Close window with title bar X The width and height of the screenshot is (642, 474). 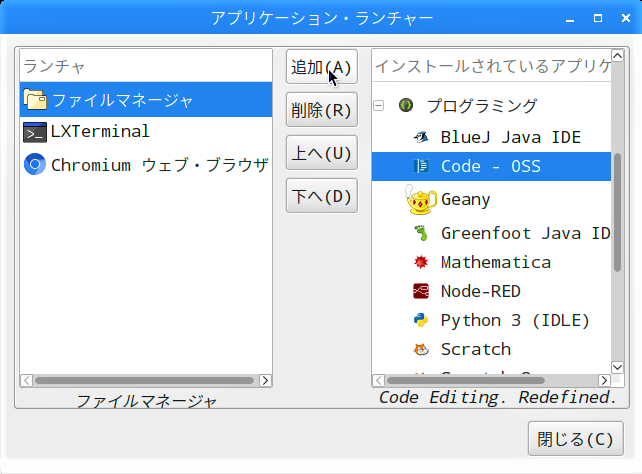tap(626, 18)
